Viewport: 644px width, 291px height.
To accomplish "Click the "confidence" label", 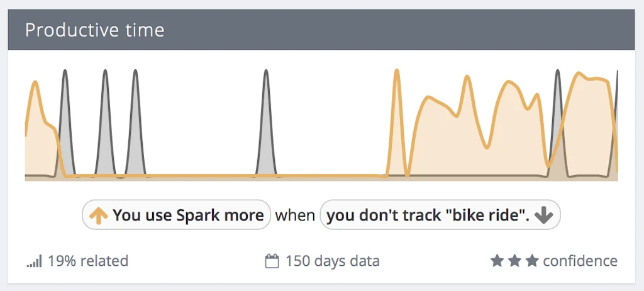I will (580, 261).
